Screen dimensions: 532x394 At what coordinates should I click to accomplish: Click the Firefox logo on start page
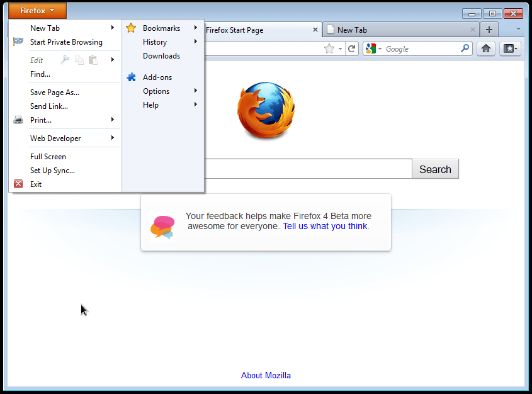click(x=266, y=111)
